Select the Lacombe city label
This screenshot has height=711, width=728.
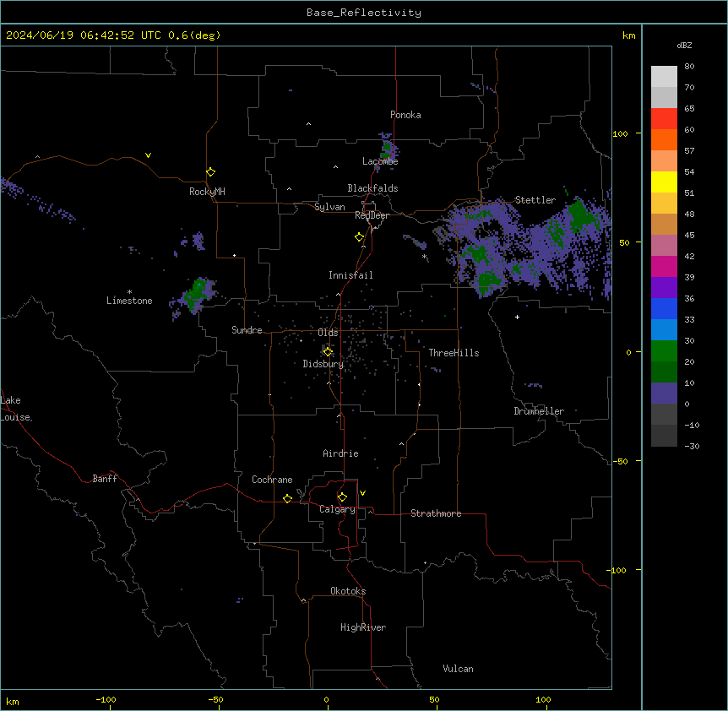tap(380, 161)
